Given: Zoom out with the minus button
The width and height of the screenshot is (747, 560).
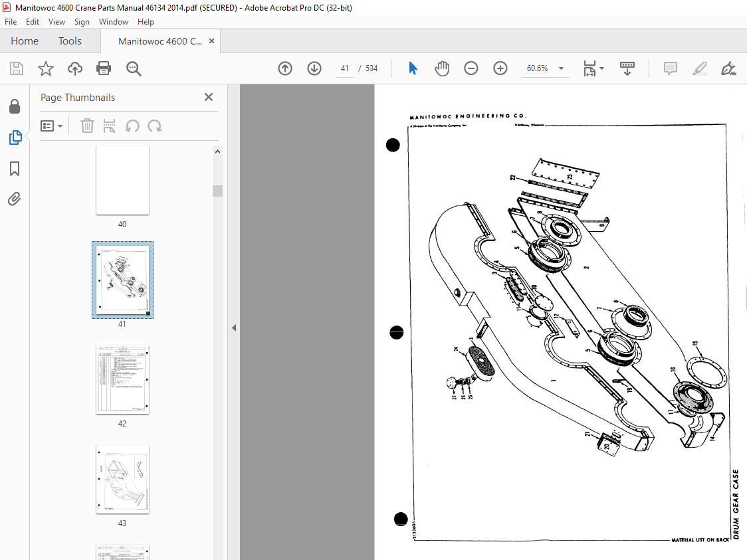Looking at the screenshot, I should coord(471,68).
